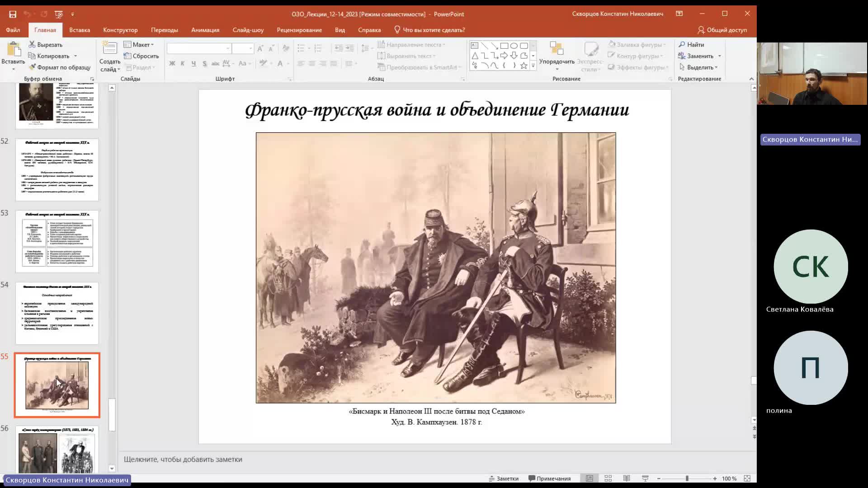
Task: Click notes area 'Щелкните, чтобы добавить заметки'
Action: (183, 459)
